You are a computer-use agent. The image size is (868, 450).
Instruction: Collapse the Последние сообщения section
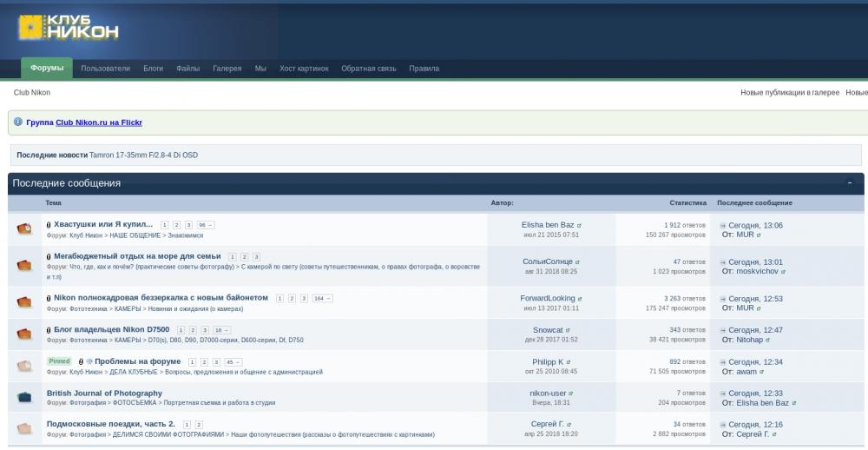pyautogui.click(x=850, y=183)
